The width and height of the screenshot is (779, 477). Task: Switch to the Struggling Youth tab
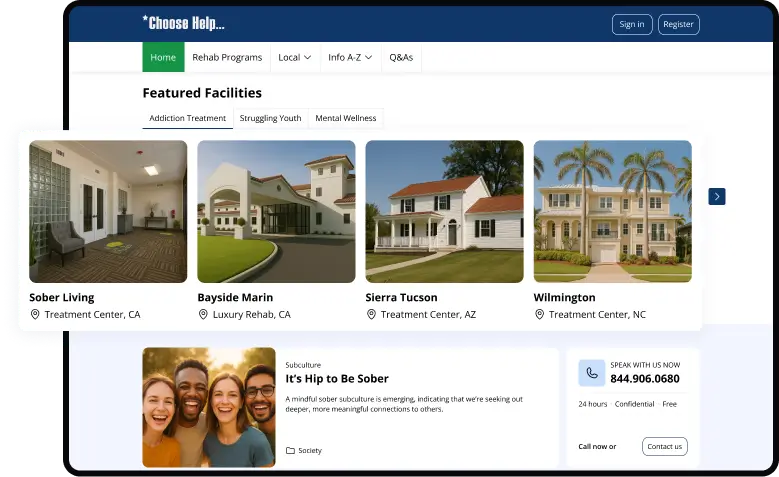click(270, 118)
